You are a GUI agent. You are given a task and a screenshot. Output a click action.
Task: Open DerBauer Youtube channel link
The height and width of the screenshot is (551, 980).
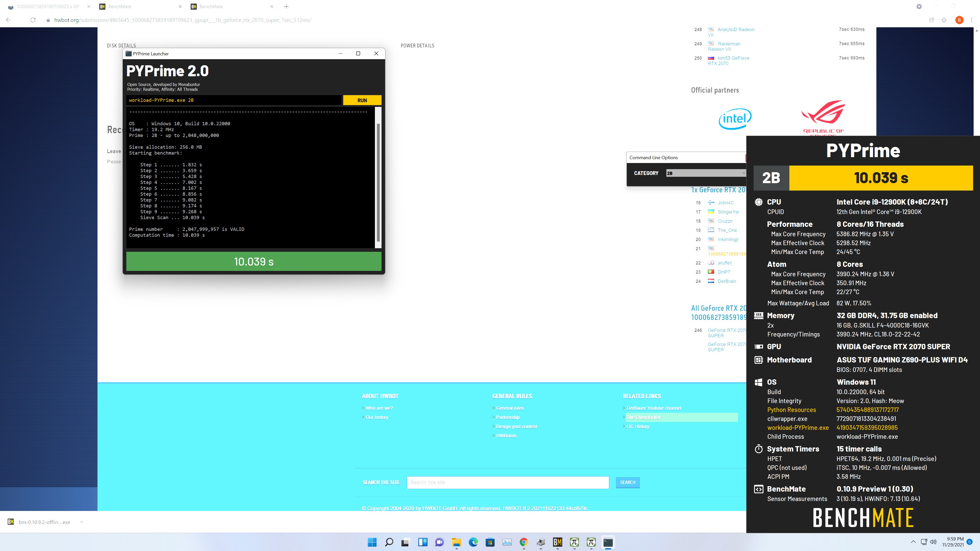tap(654, 408)
